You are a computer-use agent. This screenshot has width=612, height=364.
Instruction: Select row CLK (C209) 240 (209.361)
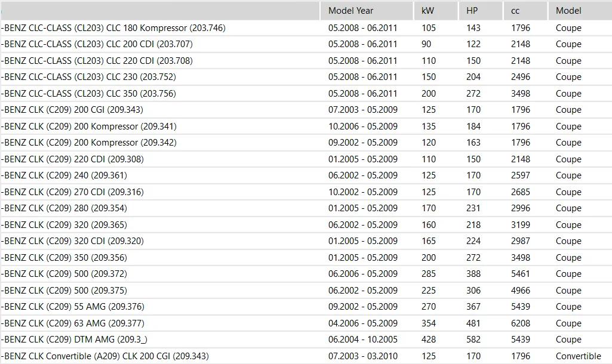point(306,175)
